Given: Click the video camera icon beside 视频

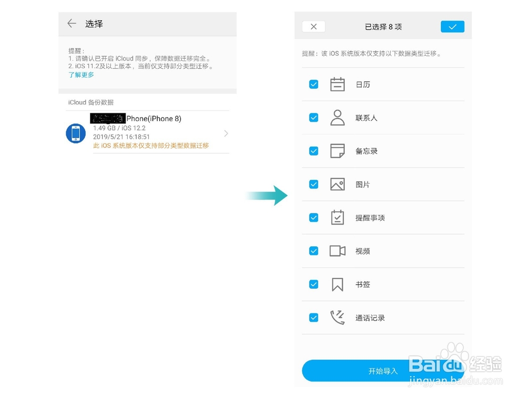Looking at the screenshot, I should click(338, 251).
